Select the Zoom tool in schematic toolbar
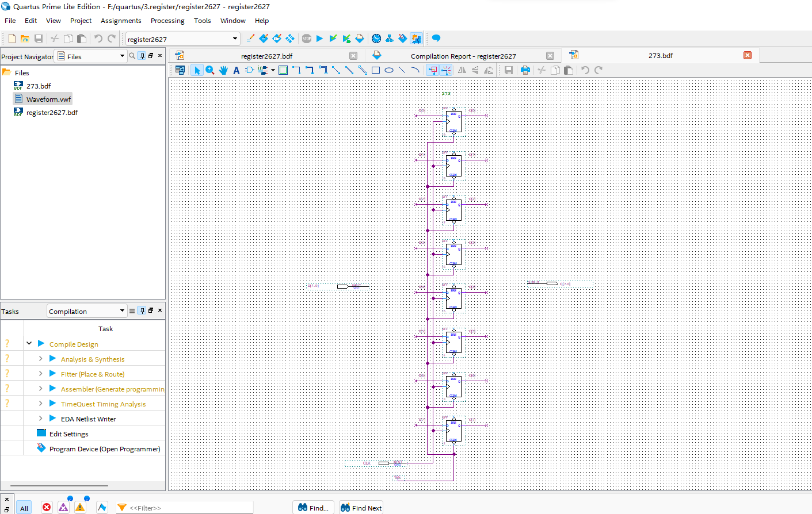The width and height of the screenshot is (812, 514). pyautogui.click(x=210, y=70)
